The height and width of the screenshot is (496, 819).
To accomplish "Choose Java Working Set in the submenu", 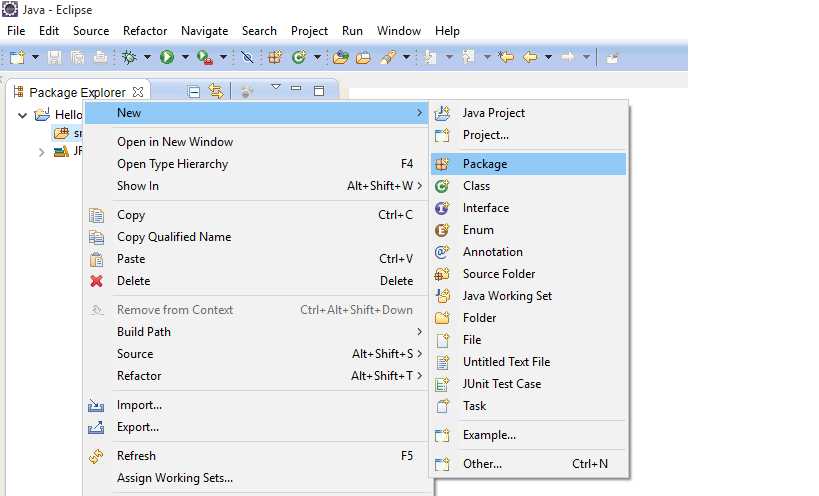I will pos(529,296).
